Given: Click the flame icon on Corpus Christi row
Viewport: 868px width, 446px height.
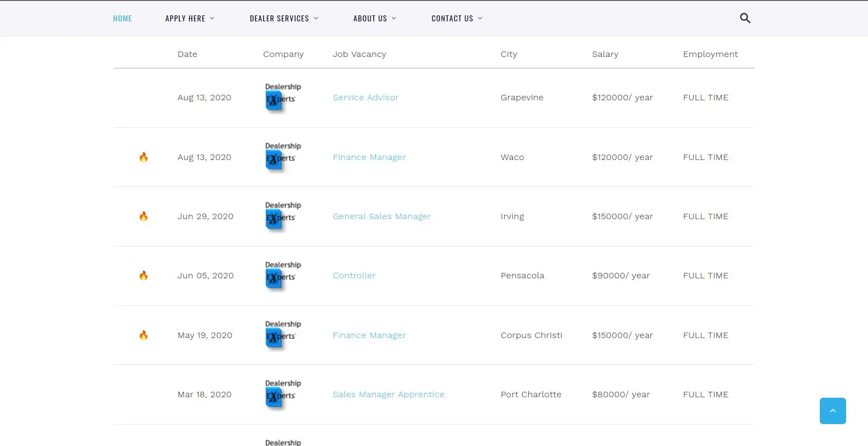Looking at the screenshot, I should pos(144,335).
